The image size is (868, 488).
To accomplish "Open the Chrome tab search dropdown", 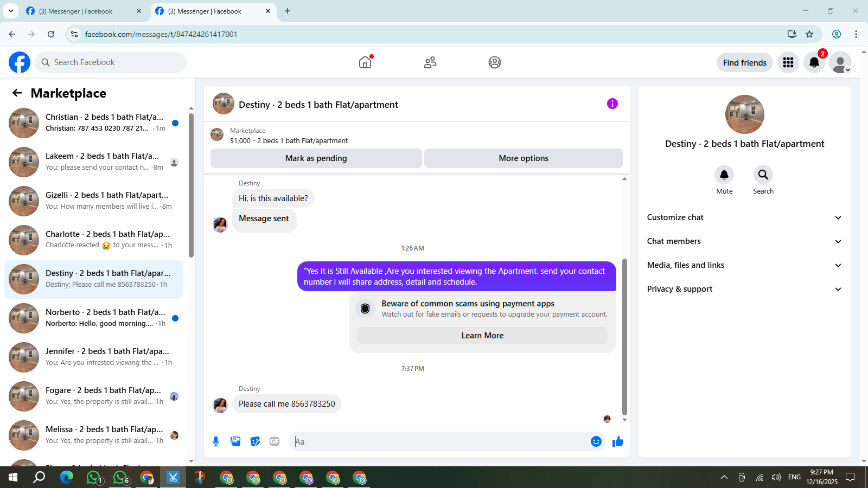I will click(x=10, y=11).
